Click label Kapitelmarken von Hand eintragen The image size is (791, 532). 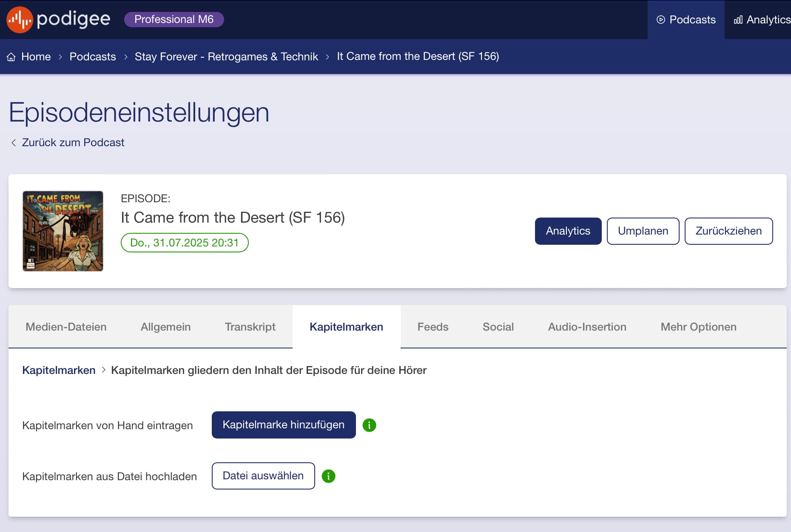tap(108, 425)
